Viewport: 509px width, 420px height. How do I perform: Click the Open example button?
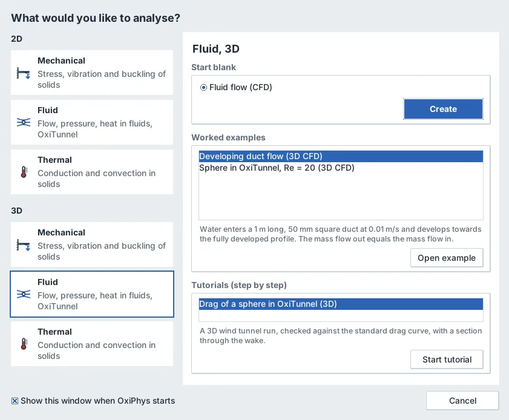(x=447, y=258)
